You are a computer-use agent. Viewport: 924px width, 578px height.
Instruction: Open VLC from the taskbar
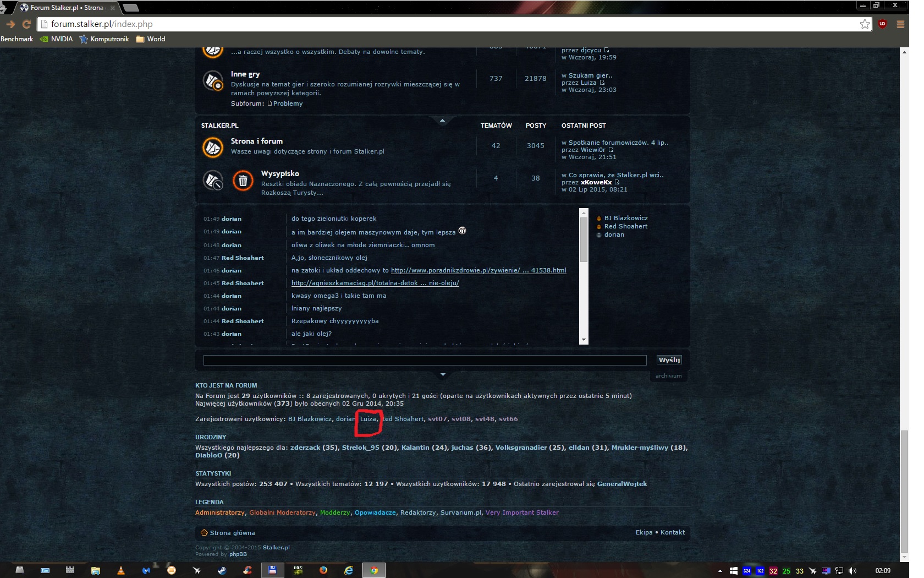coord(121,570)
